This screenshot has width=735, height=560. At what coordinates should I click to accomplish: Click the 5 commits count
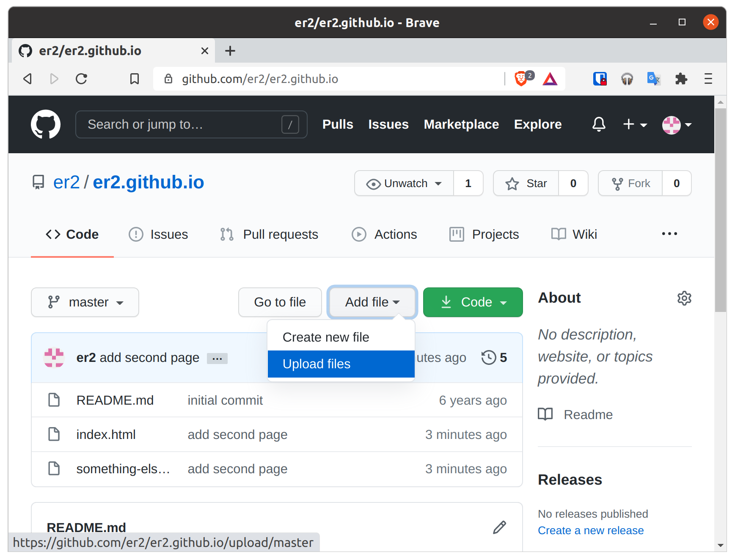[x=503, y=358]
